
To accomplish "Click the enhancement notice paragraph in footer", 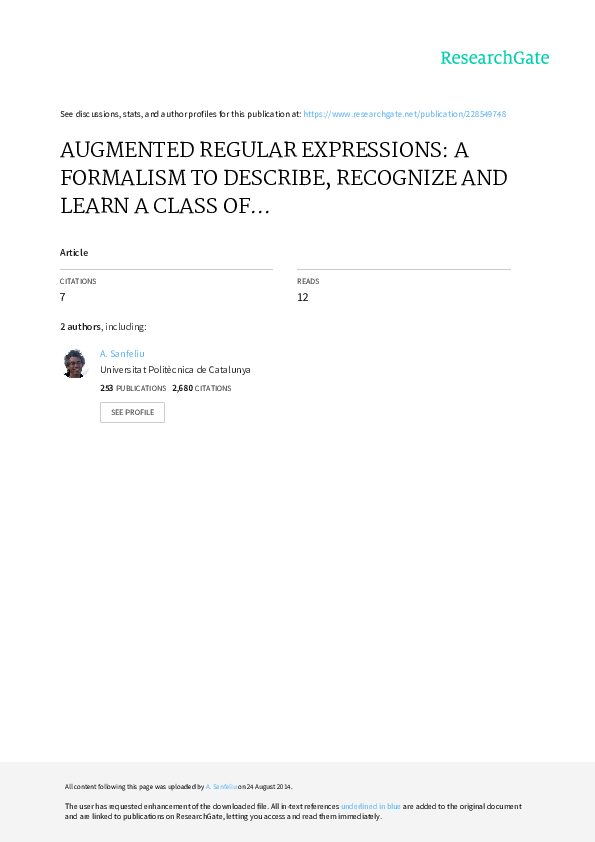I will tap(293, 811).
